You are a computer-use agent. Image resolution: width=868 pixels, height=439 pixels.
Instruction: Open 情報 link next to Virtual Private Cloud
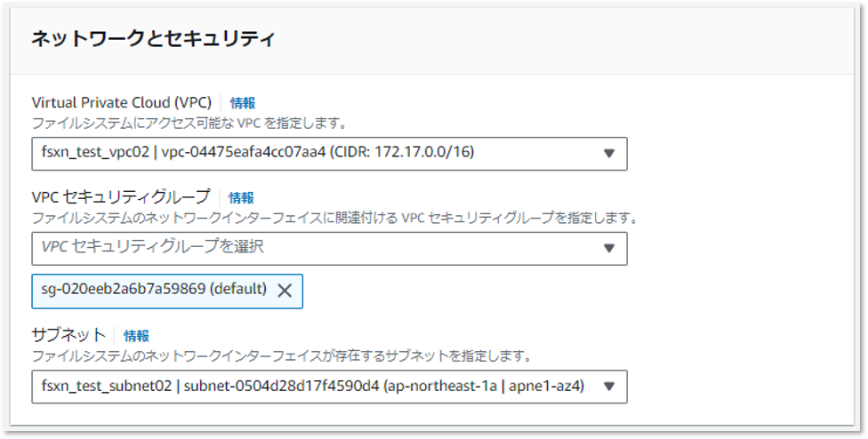[x=243, y=103]
